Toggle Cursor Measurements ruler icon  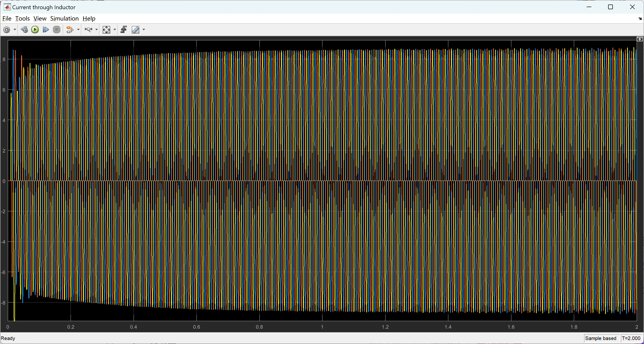pos(136,30)
